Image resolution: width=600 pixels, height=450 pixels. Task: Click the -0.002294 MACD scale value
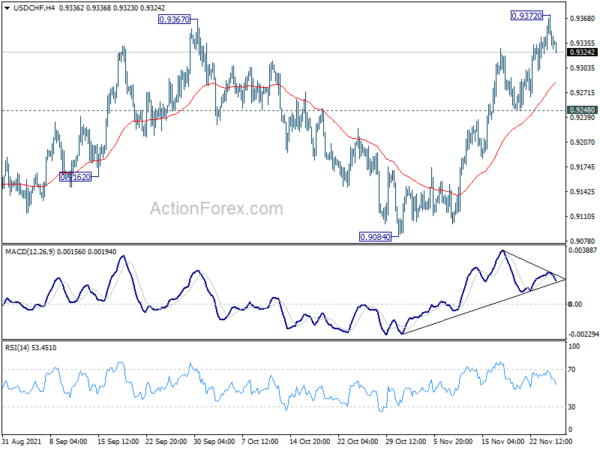pyautogui.click(x=583, y=334)
